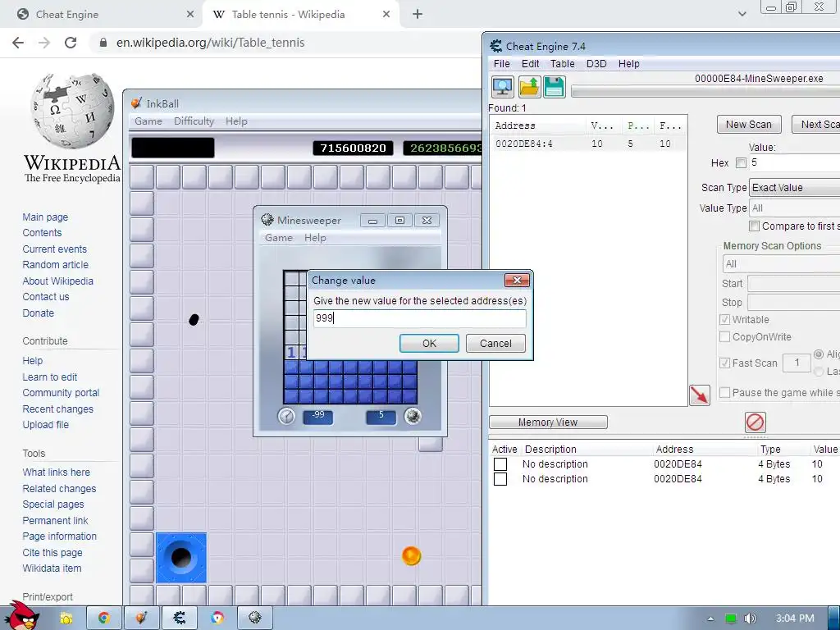Click the New Scan button
This screenshot has width=840, height=630.
(x=749, y=125)
